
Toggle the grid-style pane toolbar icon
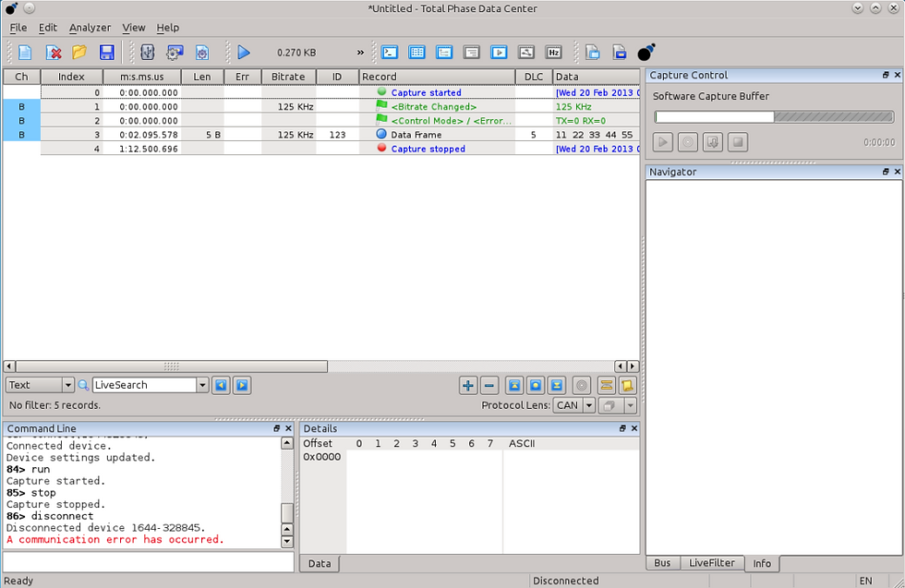416,53
